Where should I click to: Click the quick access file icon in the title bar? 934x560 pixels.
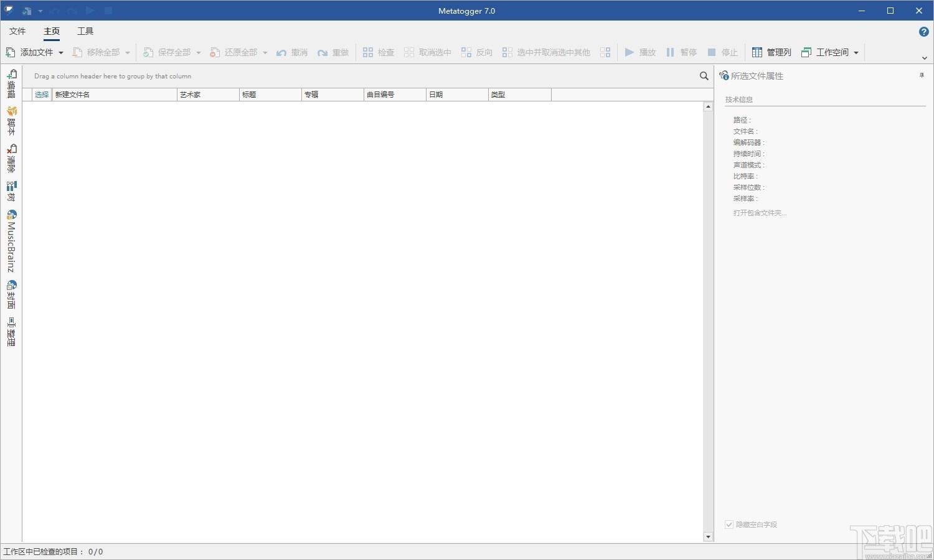click(x=27, y=11)
